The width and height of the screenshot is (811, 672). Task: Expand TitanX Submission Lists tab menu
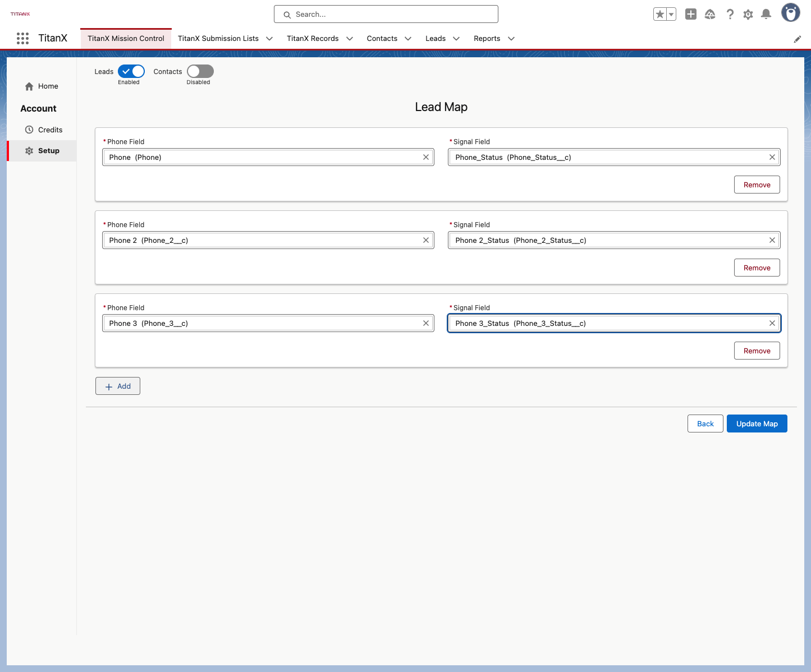coord(269,39)
